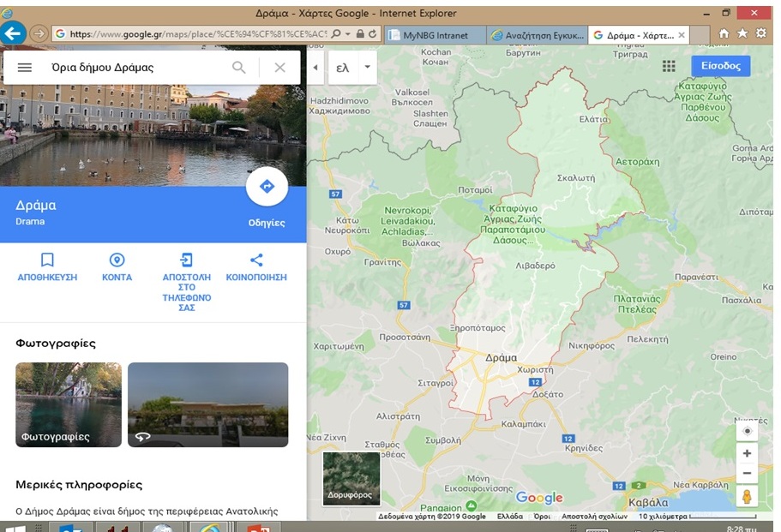Show the site security lock info
Viewport: 781px width, 532px height.
point(360,34)
